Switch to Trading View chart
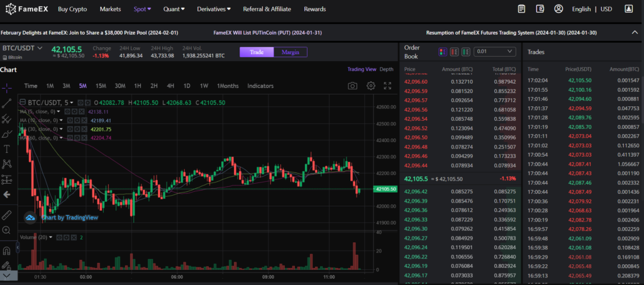The width and height of the screenshot is (644, 285). pyautogui.click(x=362, y=69)
